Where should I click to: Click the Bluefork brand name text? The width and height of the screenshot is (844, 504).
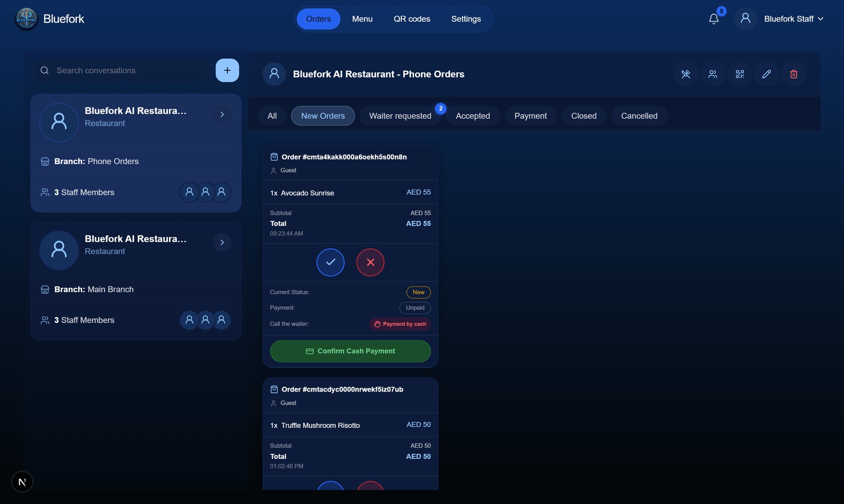pos(64,19)
